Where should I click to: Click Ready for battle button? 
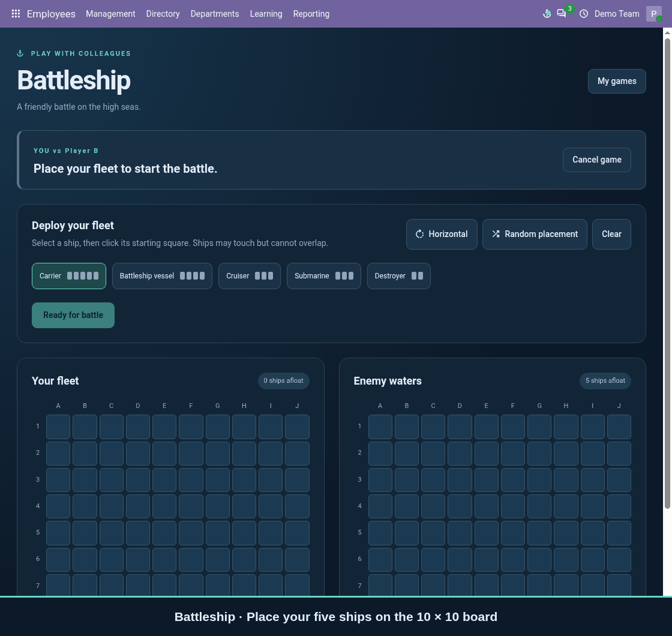click(73, 315)
